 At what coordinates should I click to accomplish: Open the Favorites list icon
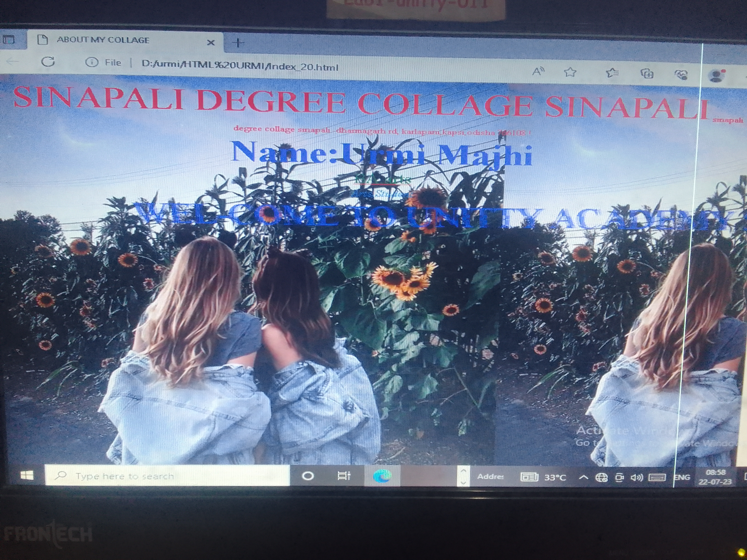coord(612,73)
